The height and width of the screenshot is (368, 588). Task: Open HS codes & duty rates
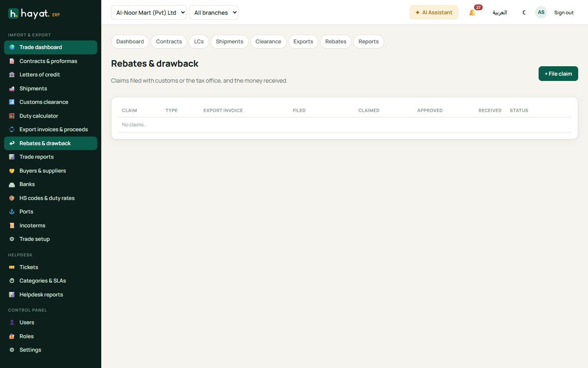click(x=51, y=198)
